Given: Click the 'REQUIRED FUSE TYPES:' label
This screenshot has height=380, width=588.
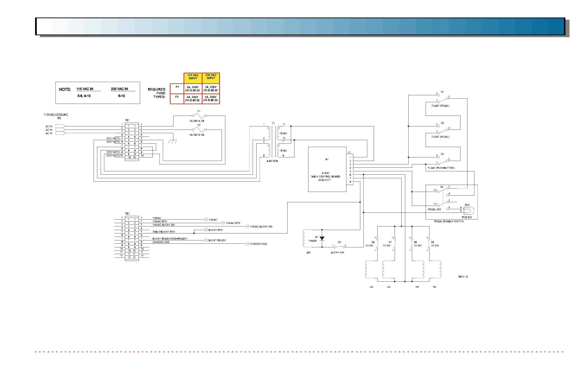Looking at the screenshot, I should pos(157,93).
